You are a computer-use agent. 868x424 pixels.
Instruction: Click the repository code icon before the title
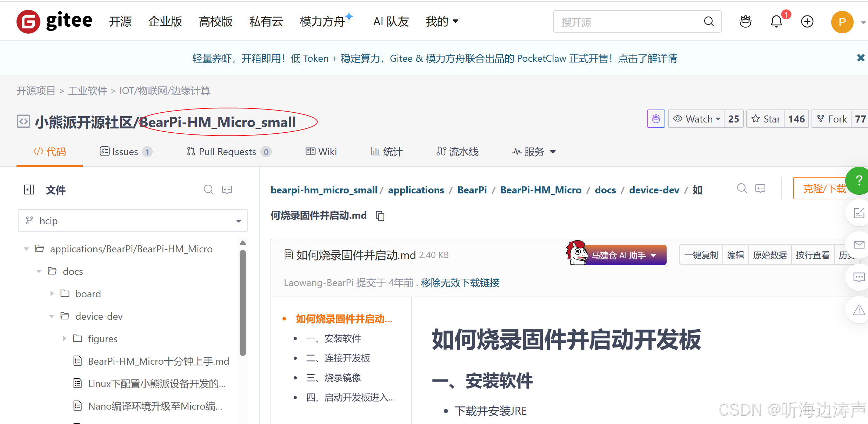(24, 121)
